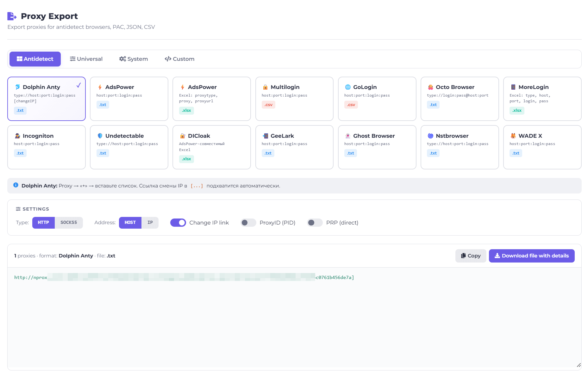Switch to the System tab
Image resolution: width=588 pixels, height=380 pixels.
click(134, 59)
